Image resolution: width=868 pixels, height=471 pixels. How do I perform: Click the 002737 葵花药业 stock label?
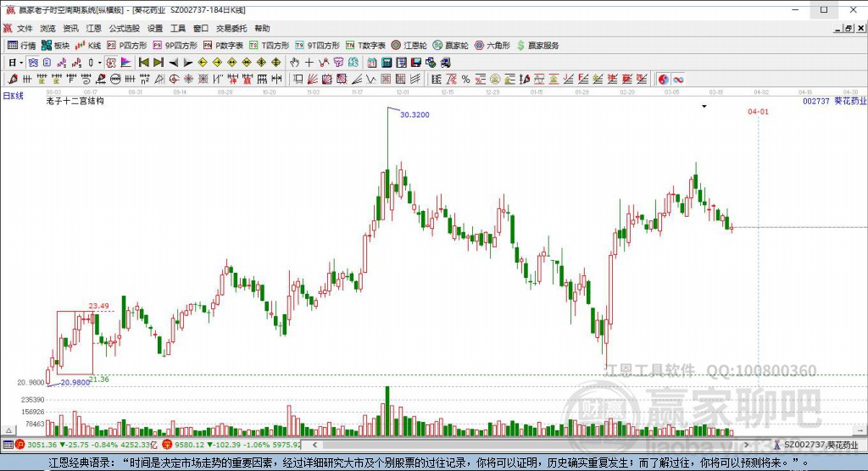click(834, 102)
